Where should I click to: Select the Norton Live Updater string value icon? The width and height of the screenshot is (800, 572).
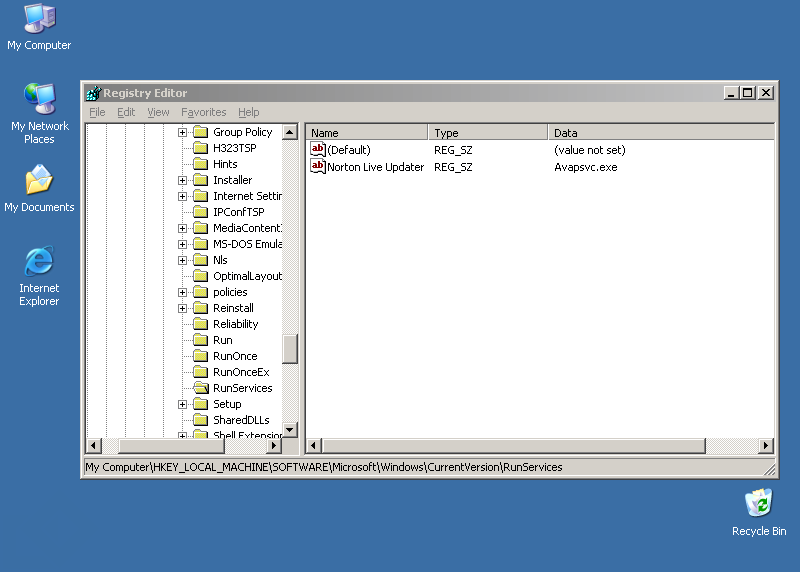pyautogui.click(x=319, y=167)
